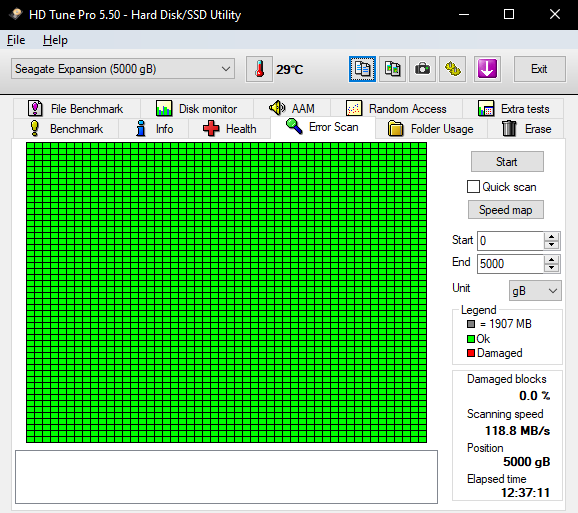Maximize the HD Tune Pro window
Image resolution: width=578 pixels, height=513 pixels.
(509, 15)
